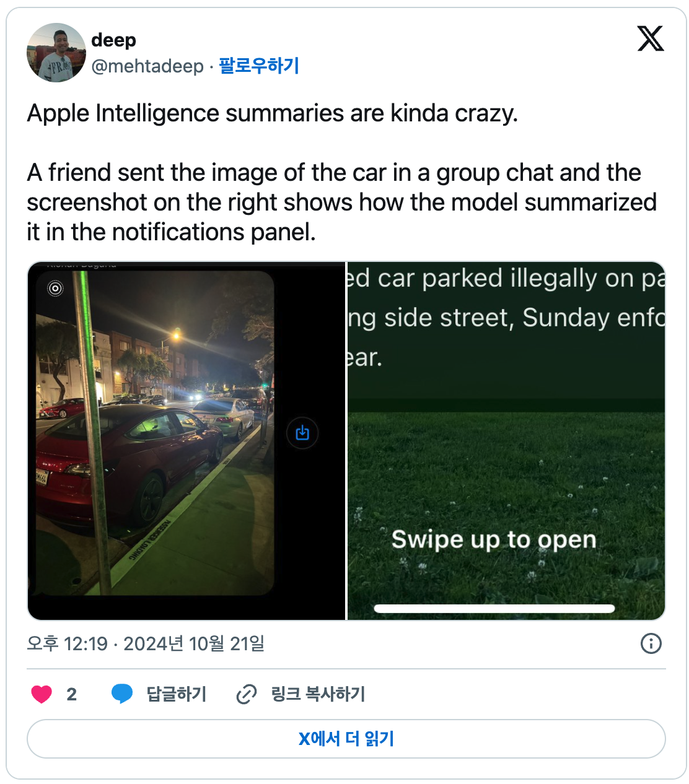Click the X에서 더 읽기 button

346,739
